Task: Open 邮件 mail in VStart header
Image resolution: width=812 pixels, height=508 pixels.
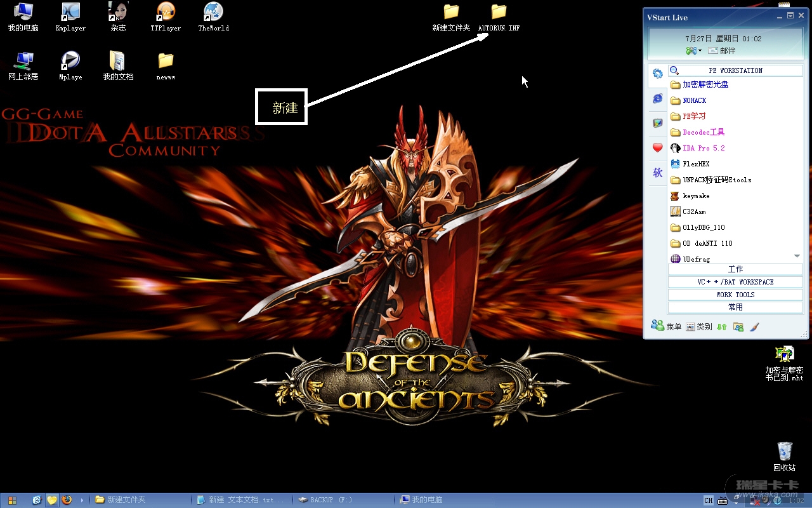Action: [722, 51]
